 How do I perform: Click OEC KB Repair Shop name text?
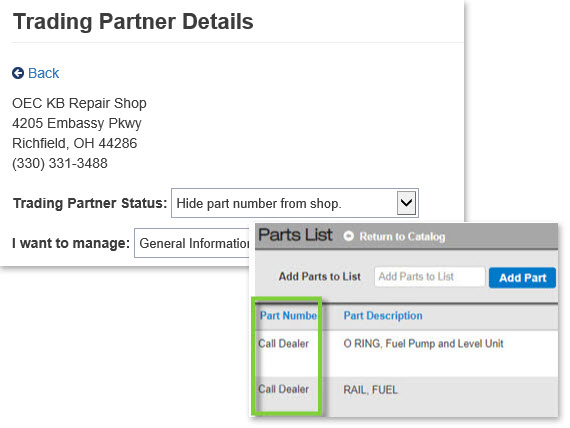79,103
